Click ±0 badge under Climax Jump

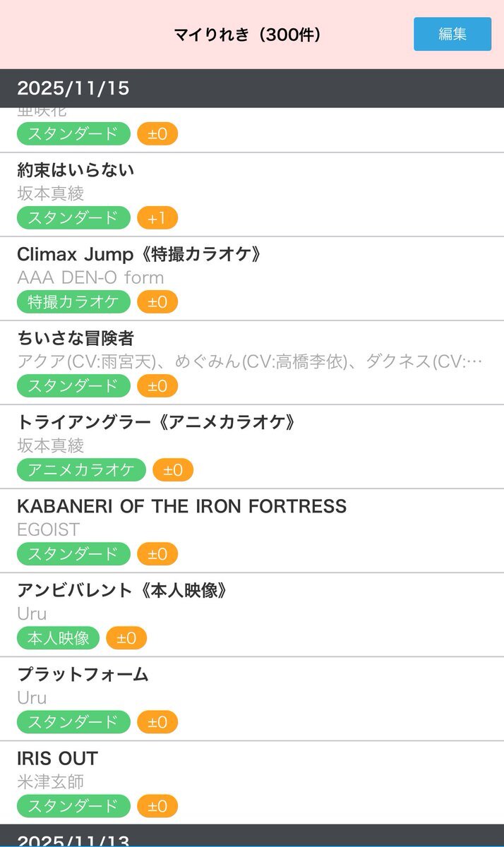(x=157, y=302)
